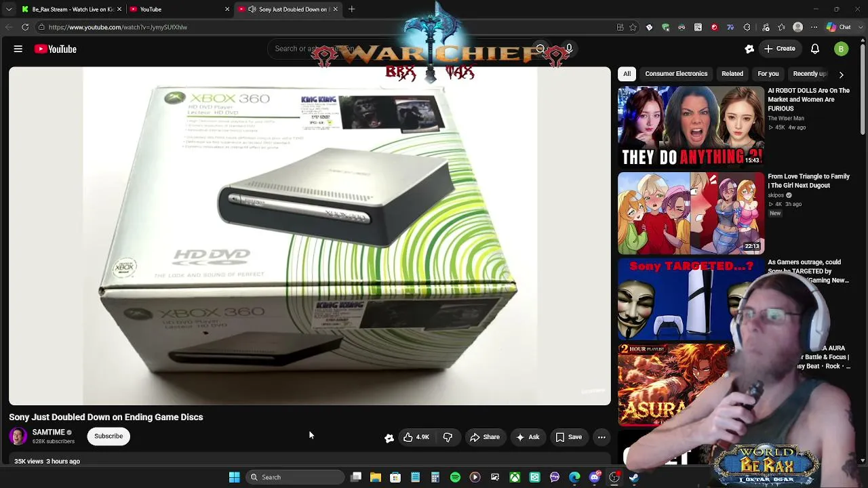Select the For you filter chip
Screen dimensions: 868x488
tap(768, 74)
